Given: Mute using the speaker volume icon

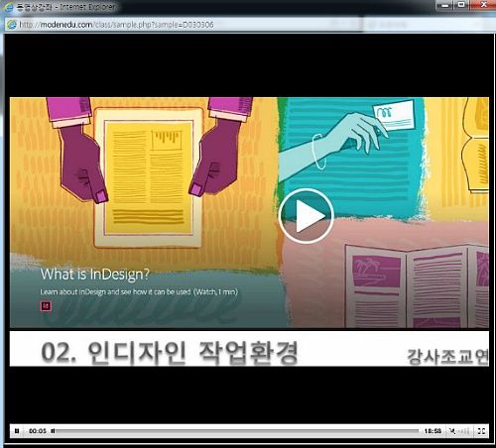Looking at the screenshot, I should pyautogui.click(x=452, y=431).
